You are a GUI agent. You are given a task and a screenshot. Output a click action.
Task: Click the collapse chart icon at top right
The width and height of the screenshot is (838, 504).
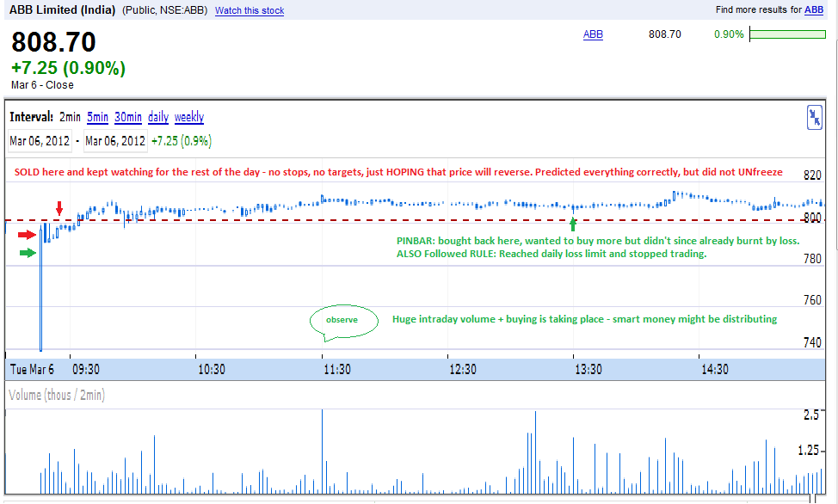[x=814, y=118]
